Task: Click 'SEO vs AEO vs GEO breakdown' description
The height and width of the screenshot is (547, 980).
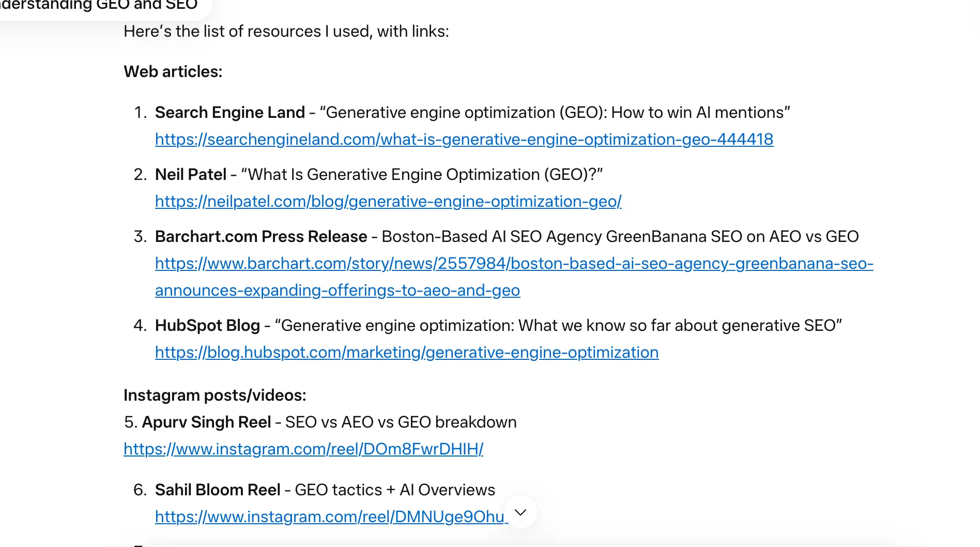Action: click(x=401, y=422)
